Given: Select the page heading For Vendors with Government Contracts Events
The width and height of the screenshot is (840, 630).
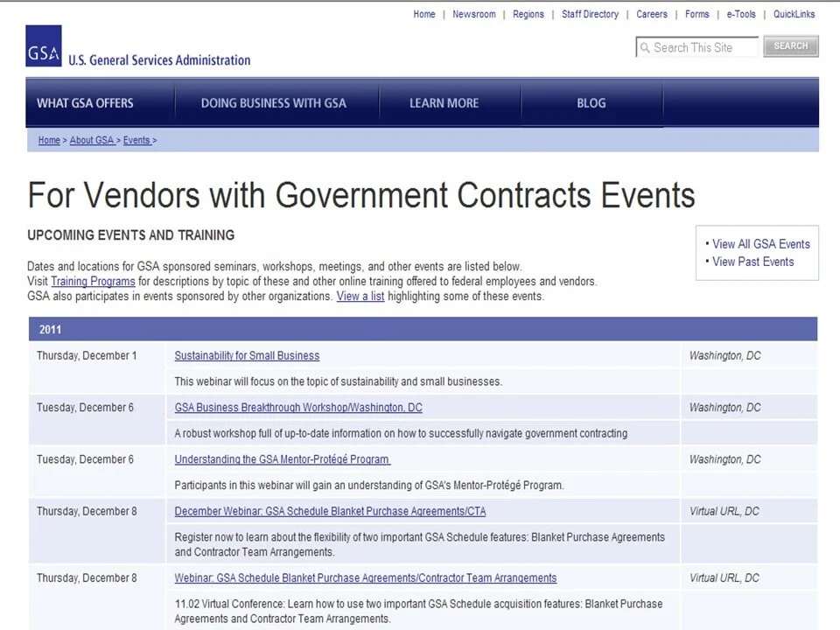Looking at the screenshot, I should 361,194.
